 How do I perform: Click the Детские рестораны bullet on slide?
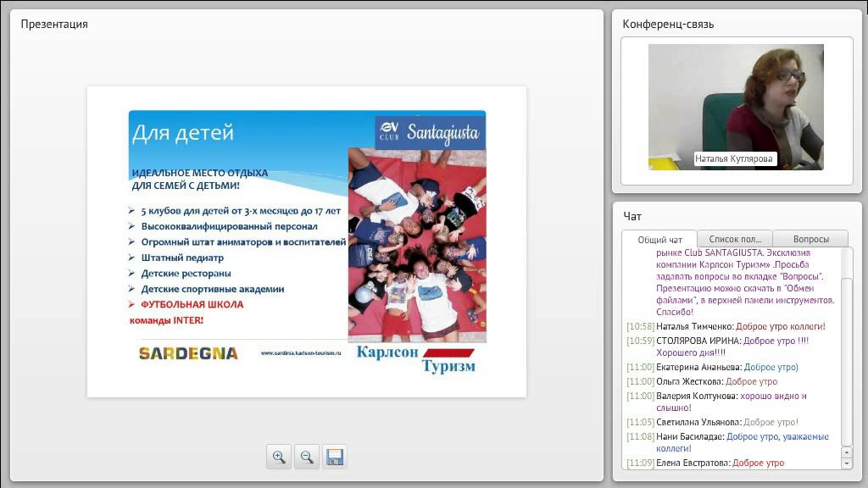pos(180,274)
